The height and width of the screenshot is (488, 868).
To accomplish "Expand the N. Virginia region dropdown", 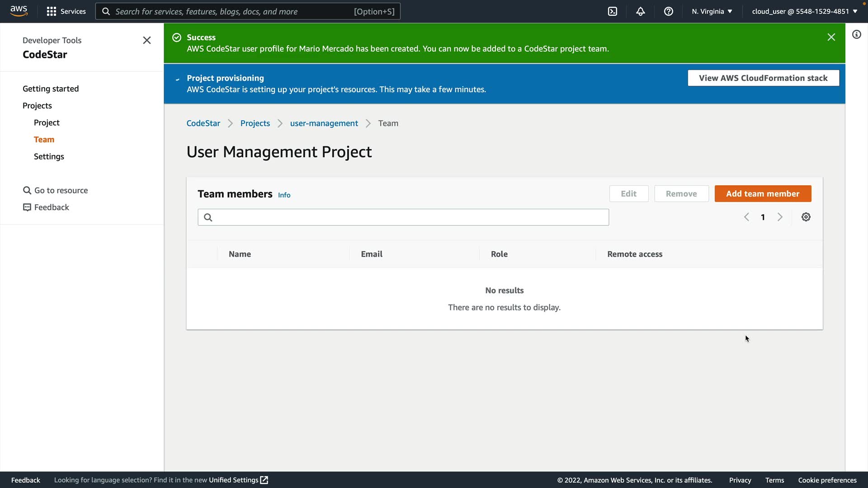I will 712,11.
